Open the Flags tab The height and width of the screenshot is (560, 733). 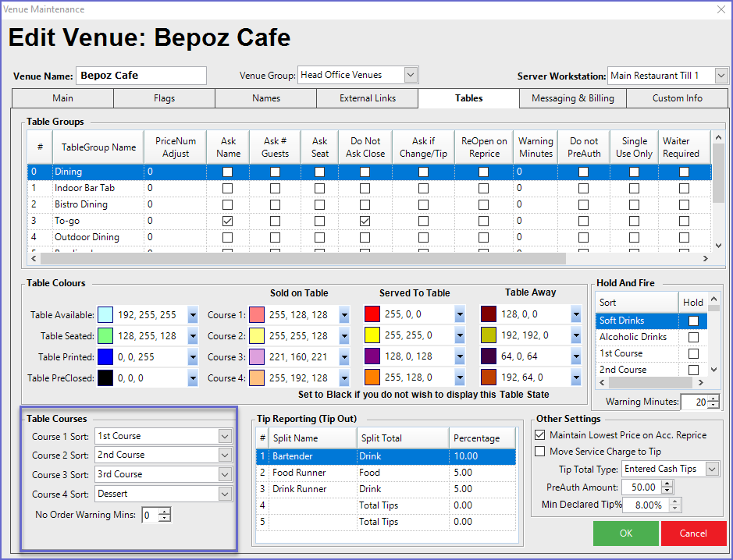(x=164, y=98)
